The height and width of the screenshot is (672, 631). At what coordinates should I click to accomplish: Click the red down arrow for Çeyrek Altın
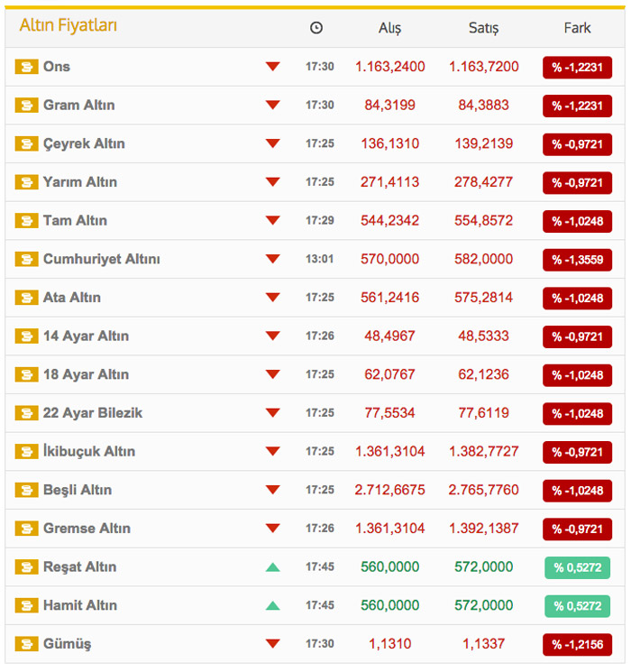point(273,143)
